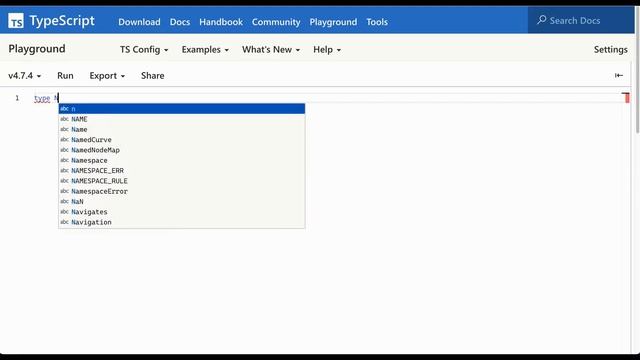Open the Settings panel
The height and width of the screenshot is (360, 640).
click(x=611, y=50)
